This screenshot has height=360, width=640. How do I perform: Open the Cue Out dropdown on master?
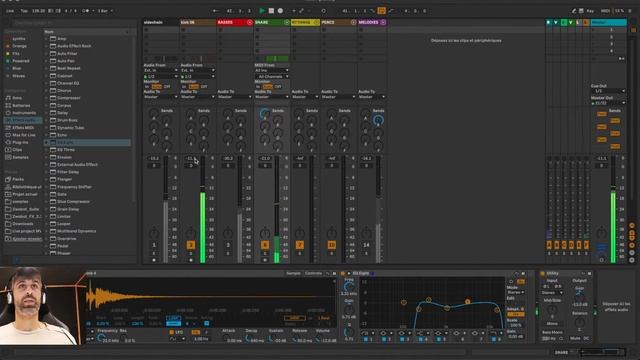pos(608,91)
